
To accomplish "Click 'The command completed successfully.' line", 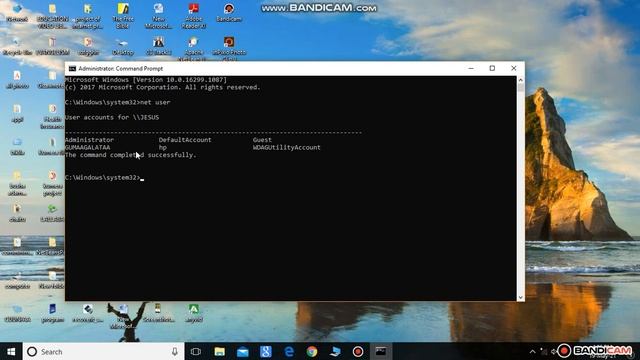I will [x=131, y=155].
